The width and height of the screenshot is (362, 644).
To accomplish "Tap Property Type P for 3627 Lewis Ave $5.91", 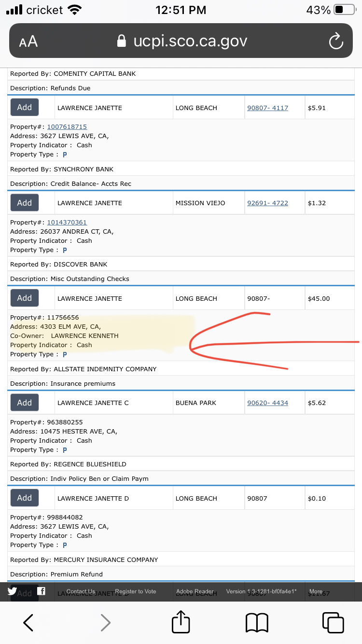I will (x=65, y=154).
